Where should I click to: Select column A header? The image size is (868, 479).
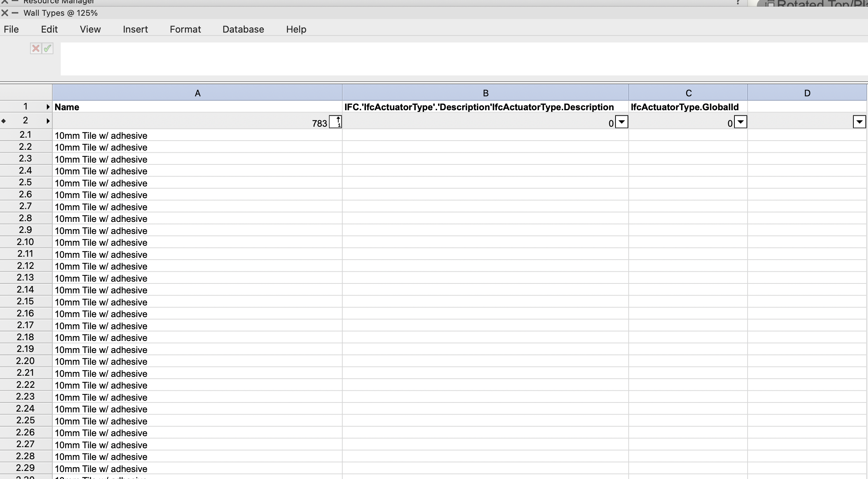click(x=197, y=93)
